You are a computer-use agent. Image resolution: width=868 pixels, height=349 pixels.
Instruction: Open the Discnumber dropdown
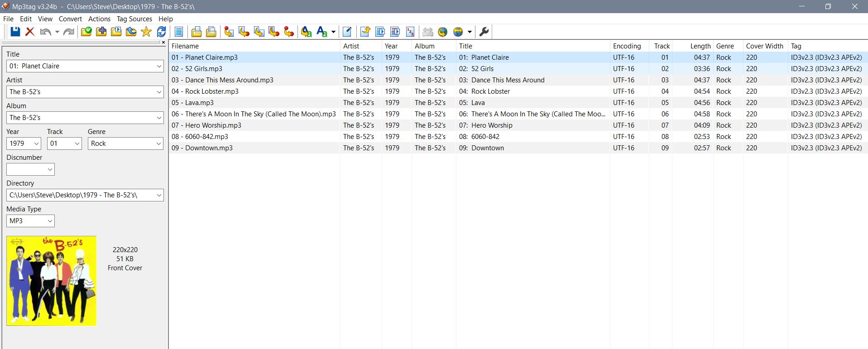pos(50,169)
